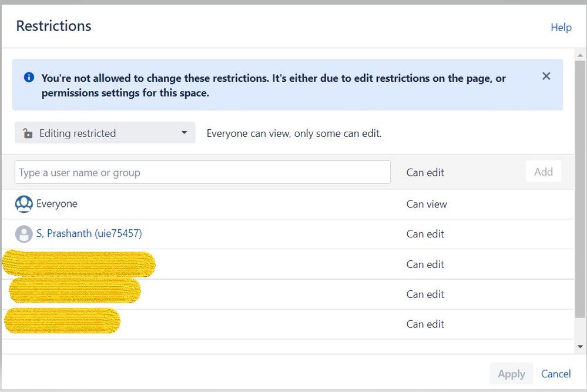Focus the user name or group input field
Image resolution: width=587 pixels, height=392 pixels.
[x=203, y=172]
